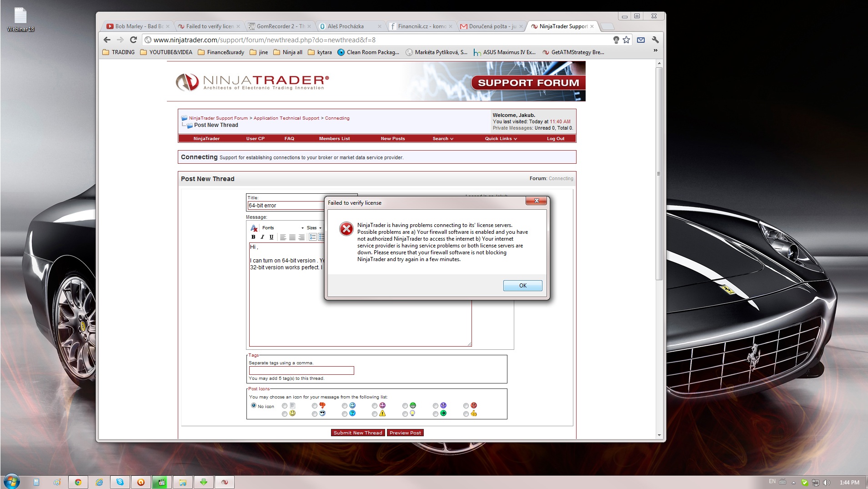This screenshot has width=868, height=489.
Task: Align message text to the left
Action: (x=283, y=237)
